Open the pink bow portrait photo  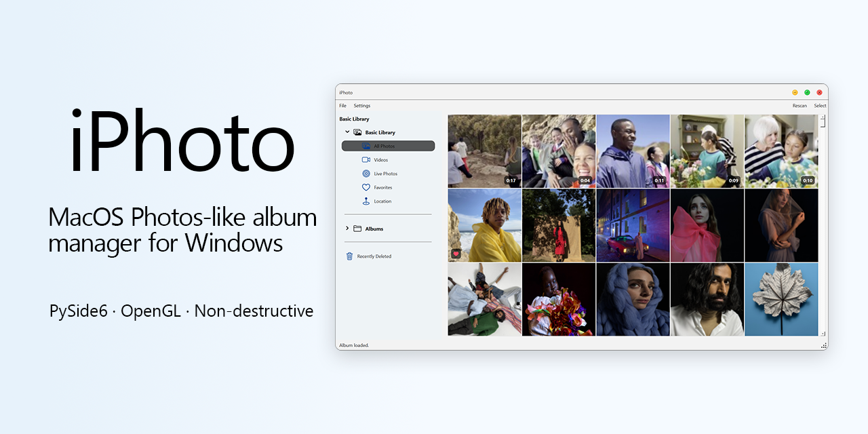[x=707, y=224]
